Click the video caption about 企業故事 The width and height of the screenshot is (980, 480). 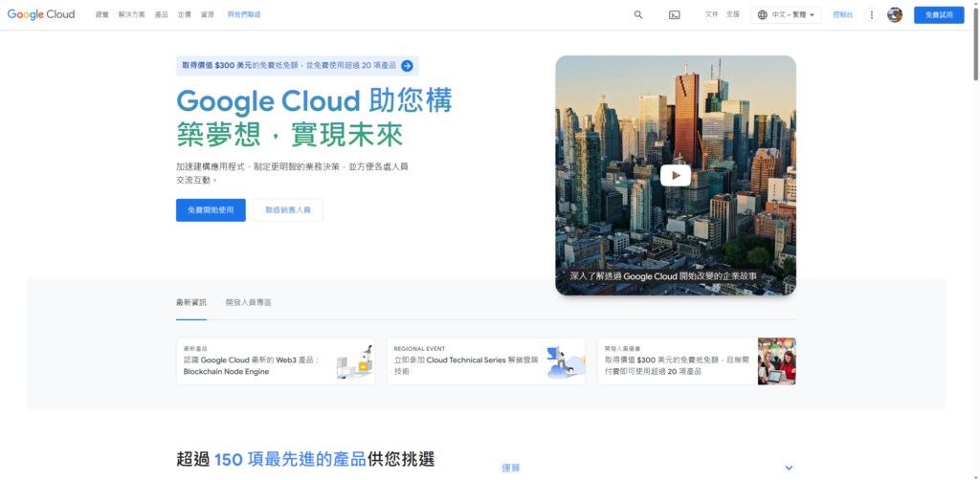pyautogui.click(x=664, y=275)
